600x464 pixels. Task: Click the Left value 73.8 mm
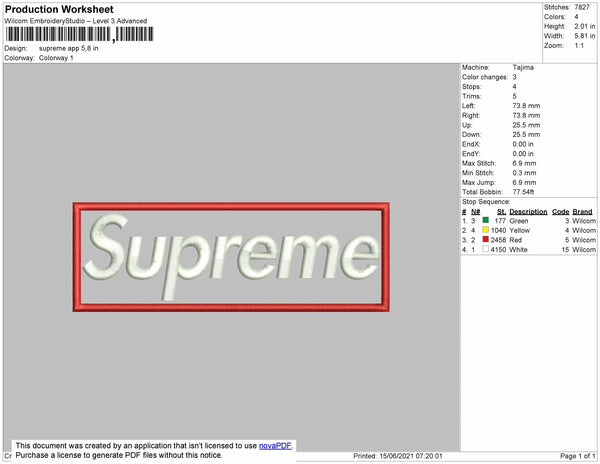point(527,106)
